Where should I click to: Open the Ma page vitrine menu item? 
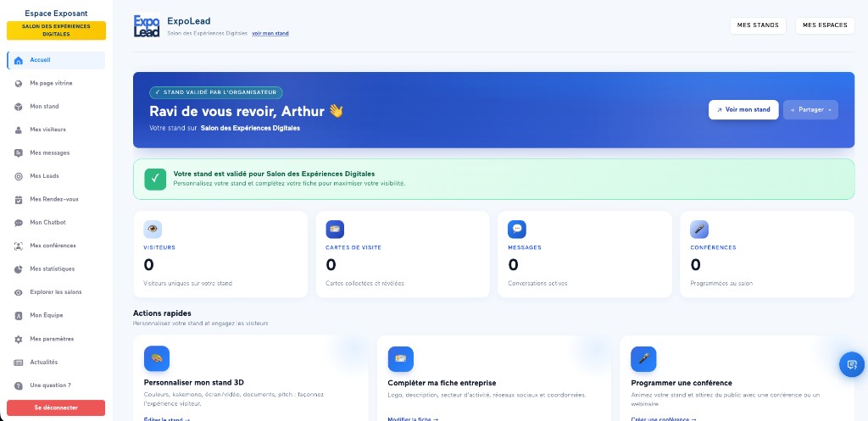tap(56, 84)
